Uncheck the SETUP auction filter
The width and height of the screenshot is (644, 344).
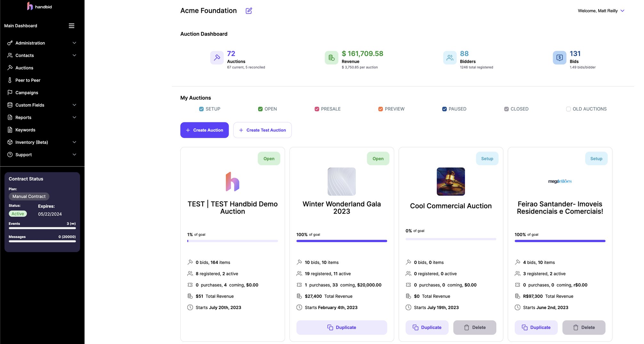[x=201, y=109]
